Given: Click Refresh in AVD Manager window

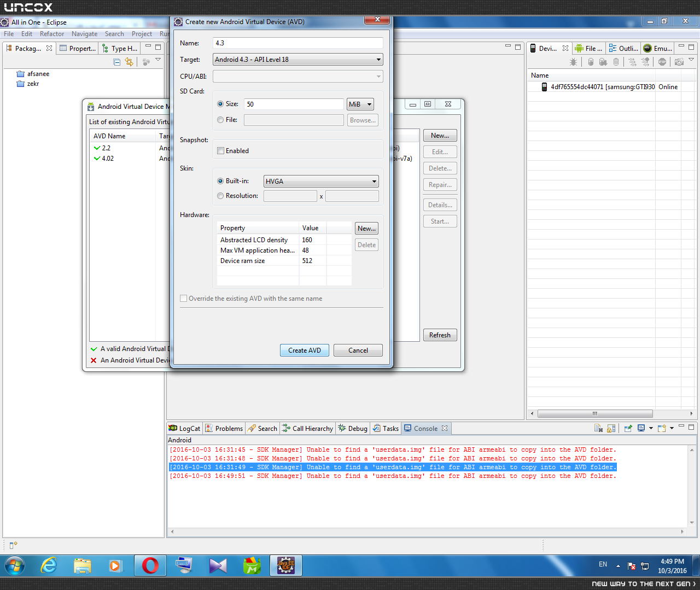Looking at the screenshot, I should click(x=440, y=335).
